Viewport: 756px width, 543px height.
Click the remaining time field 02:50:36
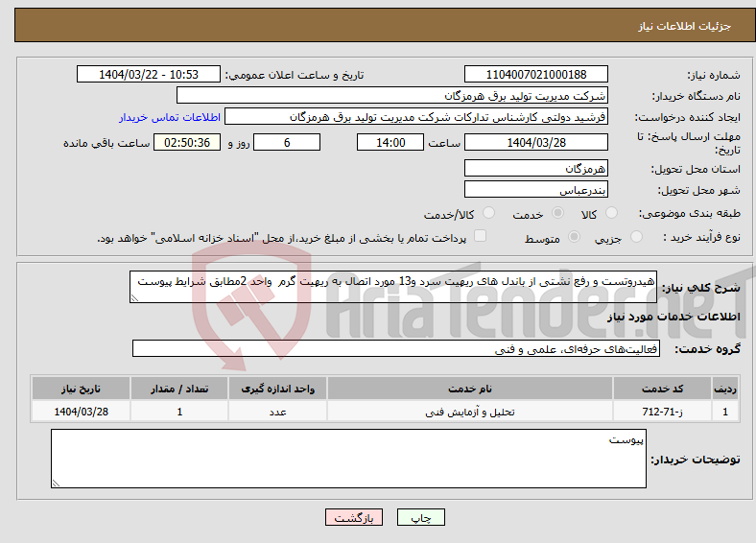tap(187, 142)
